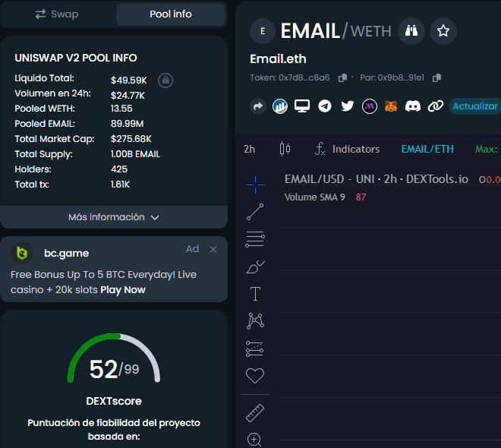Screen dimensions: 501x448
Task: Click the Volume SMA 9 label
Action: click(x=315, y=197)
